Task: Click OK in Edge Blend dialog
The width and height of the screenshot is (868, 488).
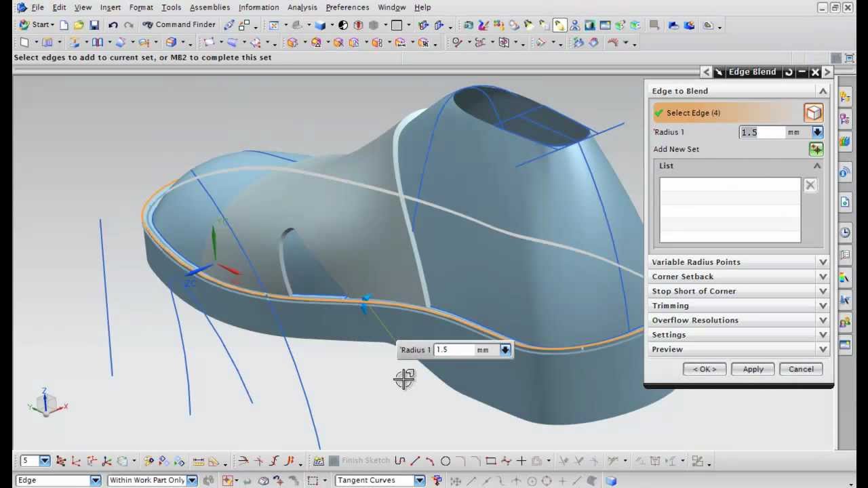Action: pos(704,369)
